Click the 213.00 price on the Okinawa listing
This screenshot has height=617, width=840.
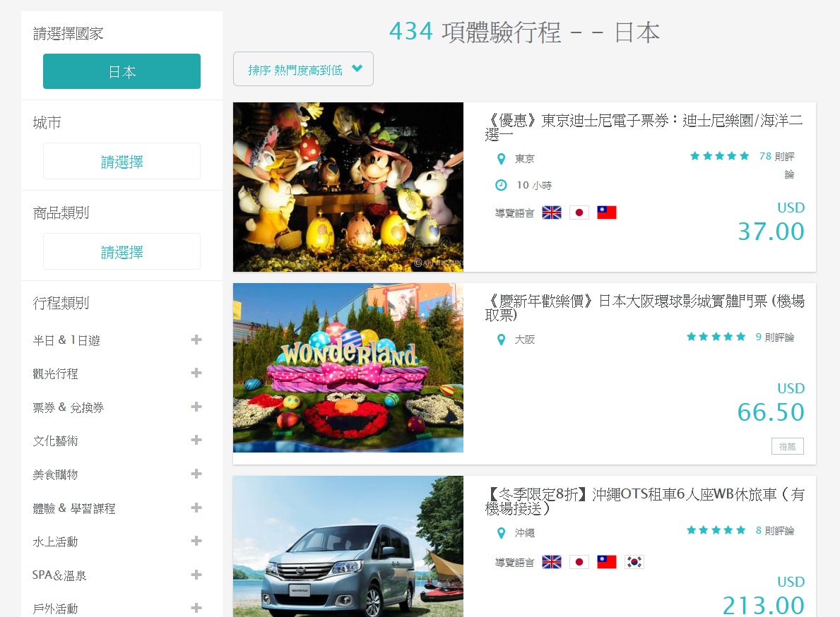(x=764, y=605)
